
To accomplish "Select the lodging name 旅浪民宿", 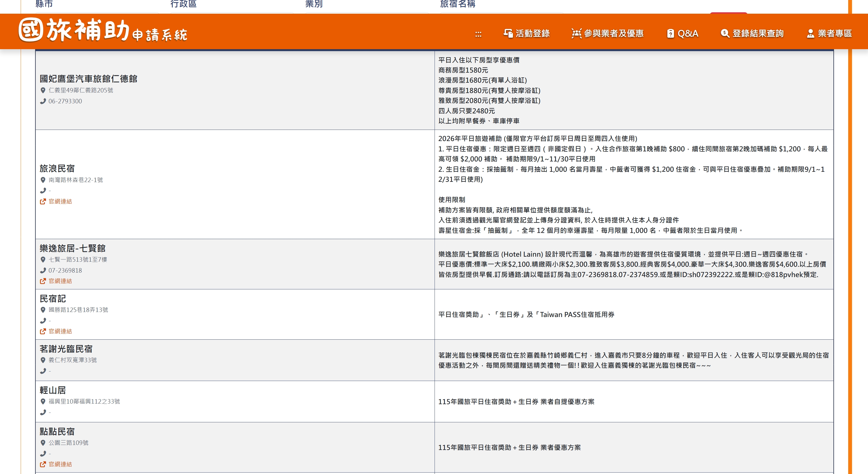I will [x=57, y=168].
